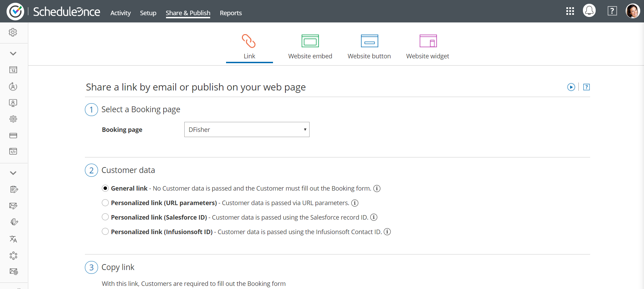Click the translate language sidebar icon

pos(13,239)
